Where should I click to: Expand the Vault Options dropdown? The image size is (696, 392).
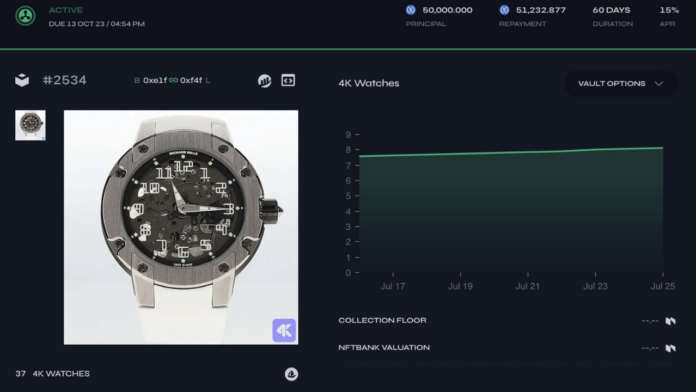[x=621, y=83]
